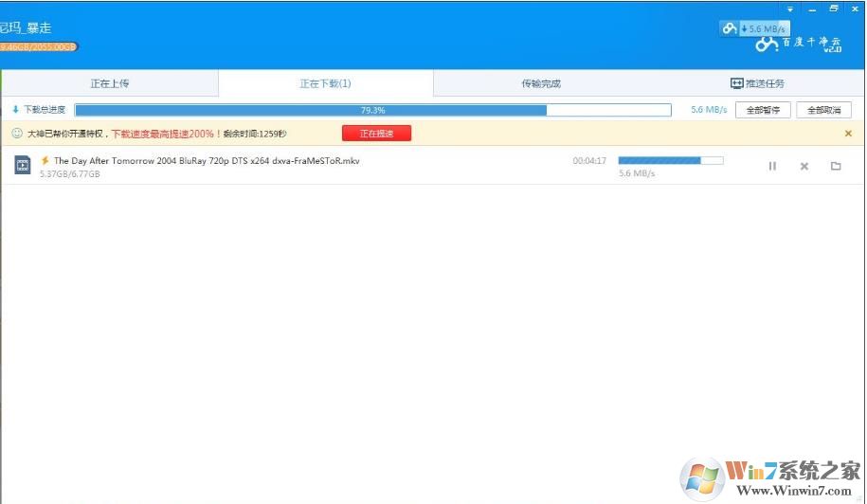Pause the Day After Tomorrow download
This screenshot has width=867, height=504.
pyautogui.click(x=772, y=166)
